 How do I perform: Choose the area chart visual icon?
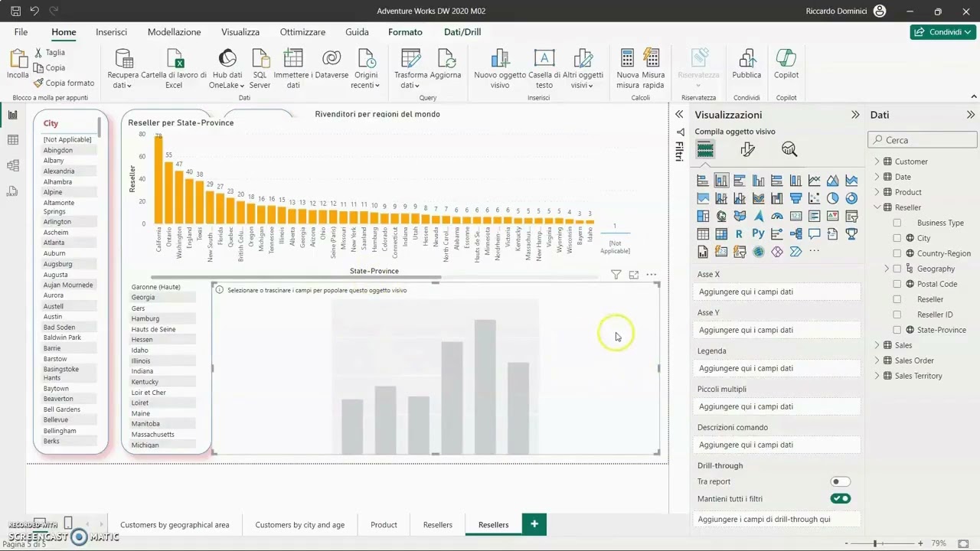pos(832,181)
